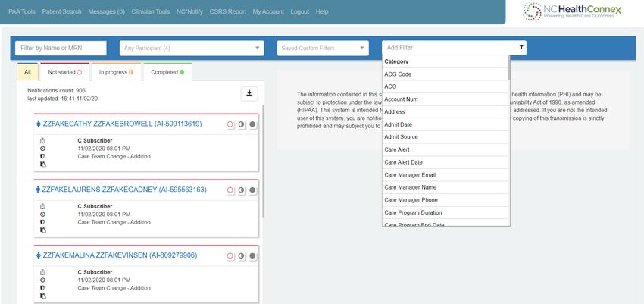Set ZZFAKELAURENS notification to completed

pyautogui.click(x=252, y=190)
